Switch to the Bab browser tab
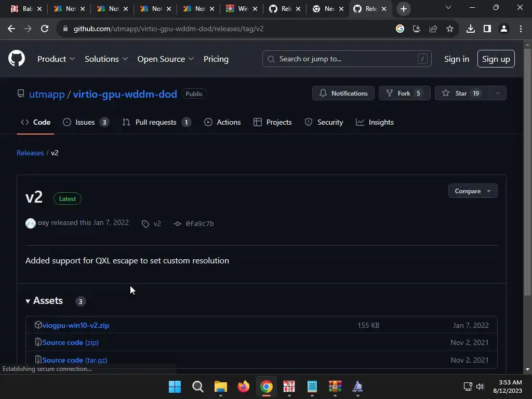This screenshot has height=399, width=532. [x=26, y=9]
